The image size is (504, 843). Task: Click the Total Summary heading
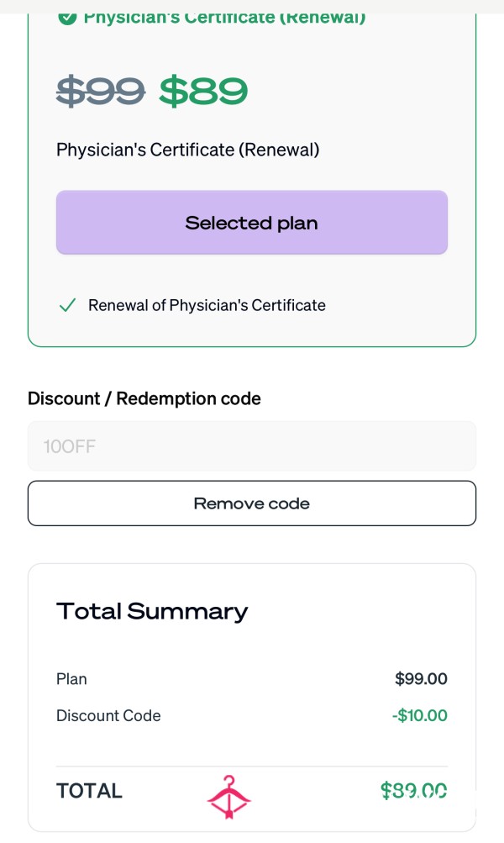tap(152, 611)
